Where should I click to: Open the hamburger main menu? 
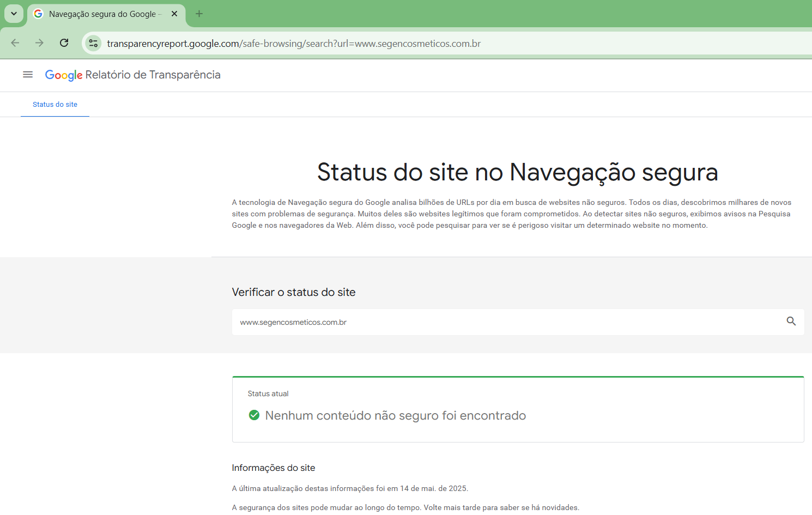click(x=28, y=75)
